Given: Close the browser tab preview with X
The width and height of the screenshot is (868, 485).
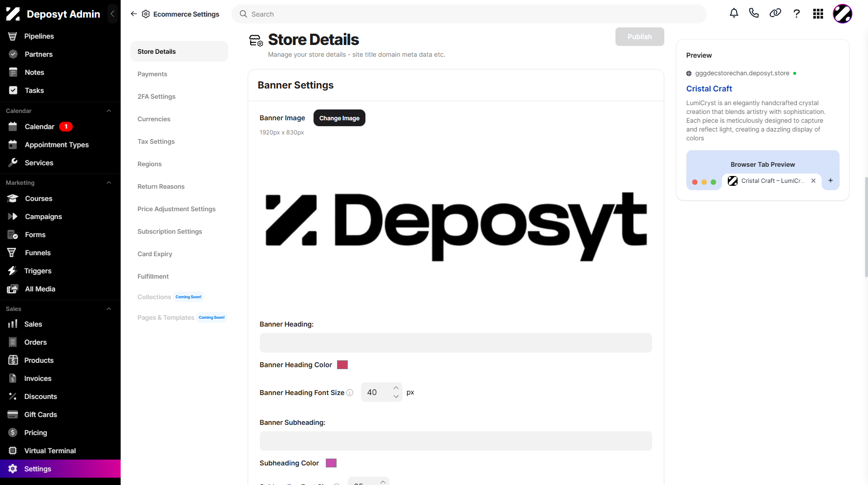Looking at the screenshot, I should (813, 180).
